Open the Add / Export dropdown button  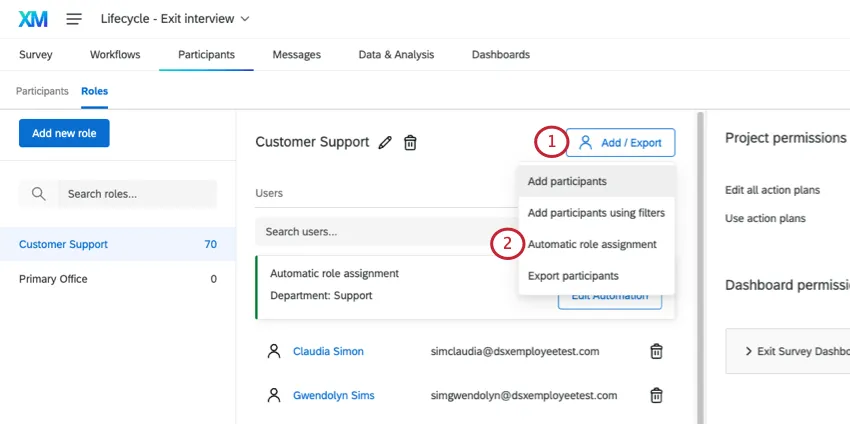pos(620,143)
